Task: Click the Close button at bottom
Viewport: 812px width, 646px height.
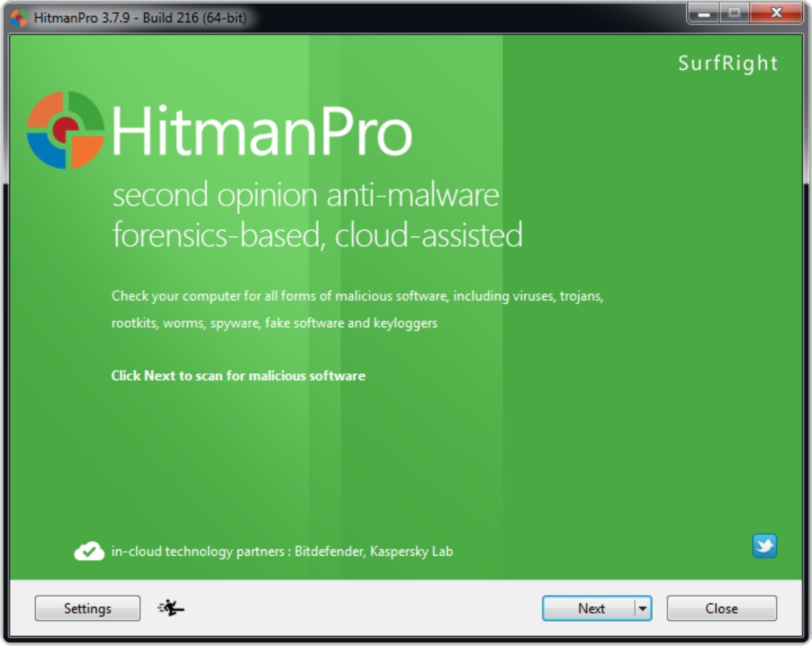Action: [722, 608]
